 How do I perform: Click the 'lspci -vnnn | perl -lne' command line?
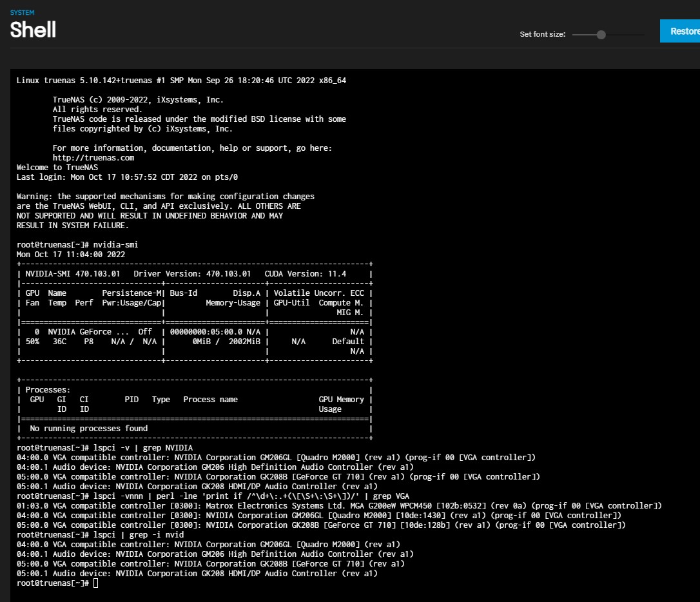[x=213, y=496]
